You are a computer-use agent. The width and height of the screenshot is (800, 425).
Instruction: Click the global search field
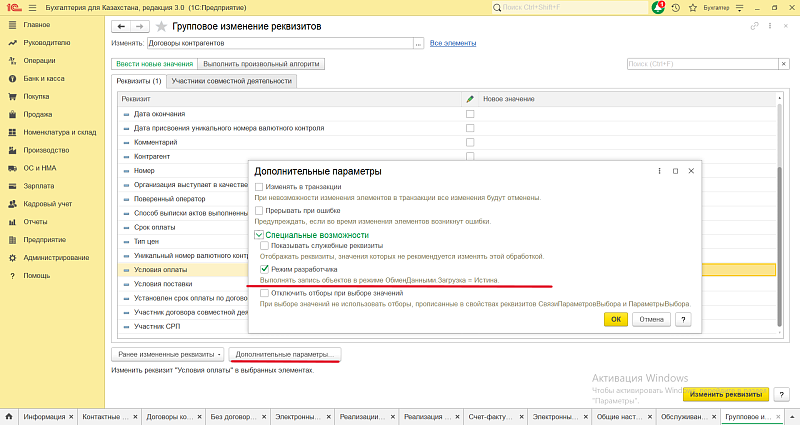click(569, 8)
